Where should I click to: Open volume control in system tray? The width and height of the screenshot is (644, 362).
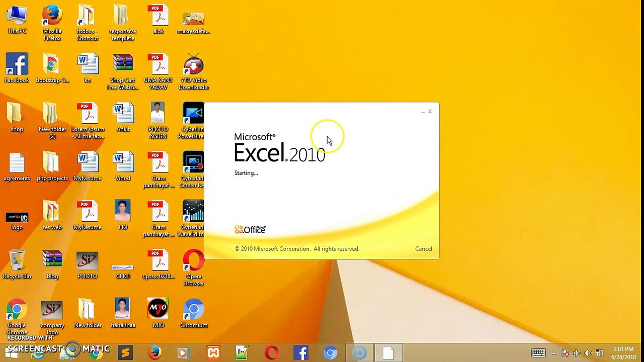pos(588,353)
